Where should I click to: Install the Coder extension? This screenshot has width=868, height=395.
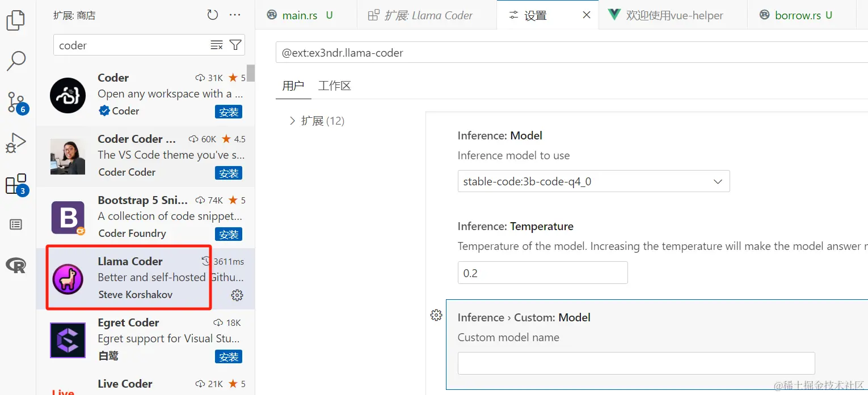(x=229, y=112)
